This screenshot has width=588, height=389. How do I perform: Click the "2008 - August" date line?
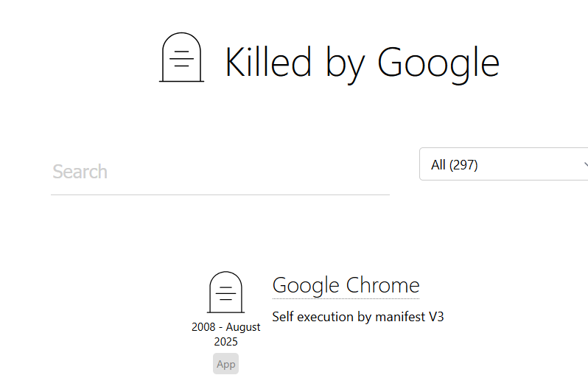(x=226, y=327)
